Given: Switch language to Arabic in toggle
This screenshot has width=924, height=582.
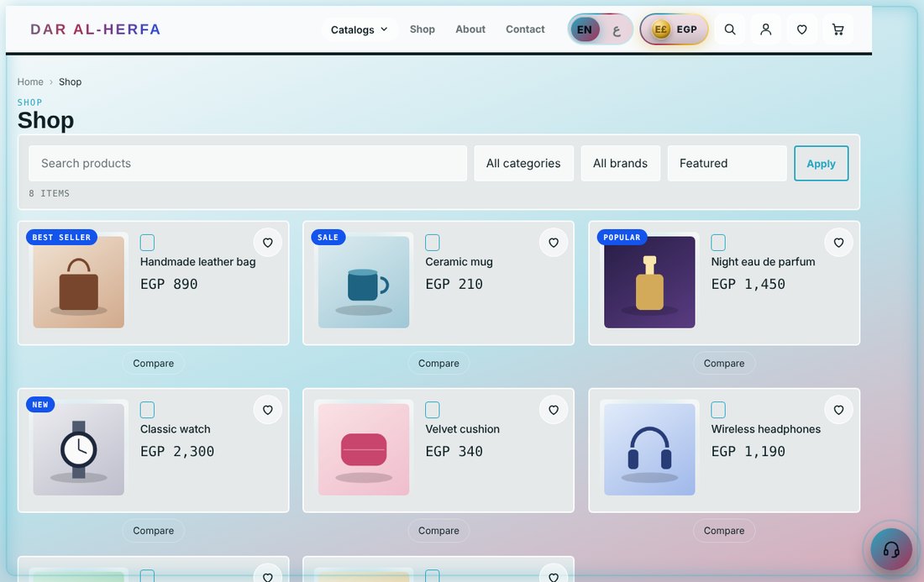Looking at the screenshot, I should click(x=617, y=30).
